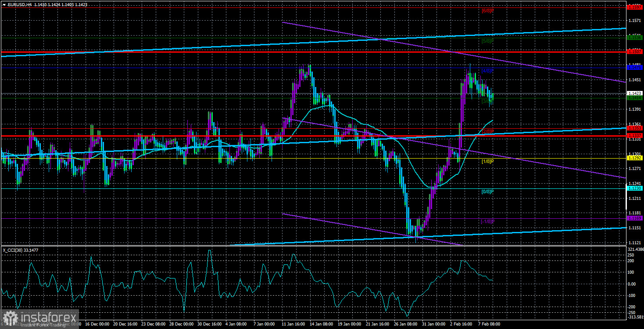Click the [4/8]P Murray level label

coord(488,71)
